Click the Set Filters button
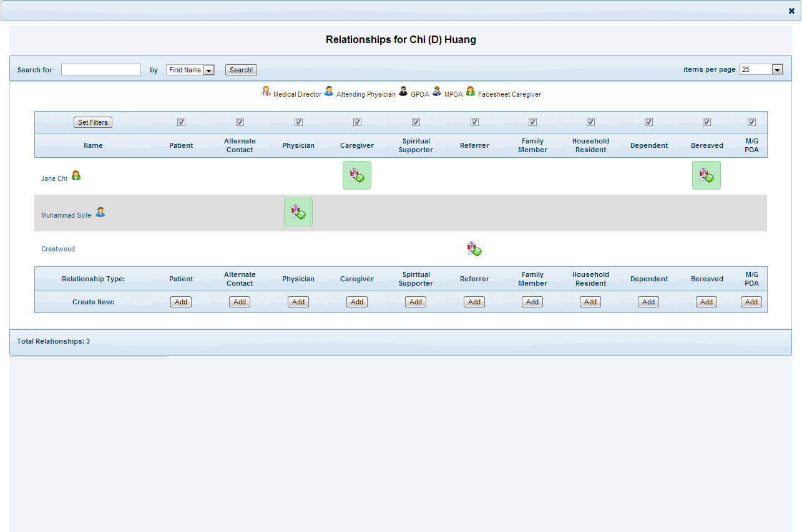Image resolution: width=802 pixels, height=532 pixels. 93,122
